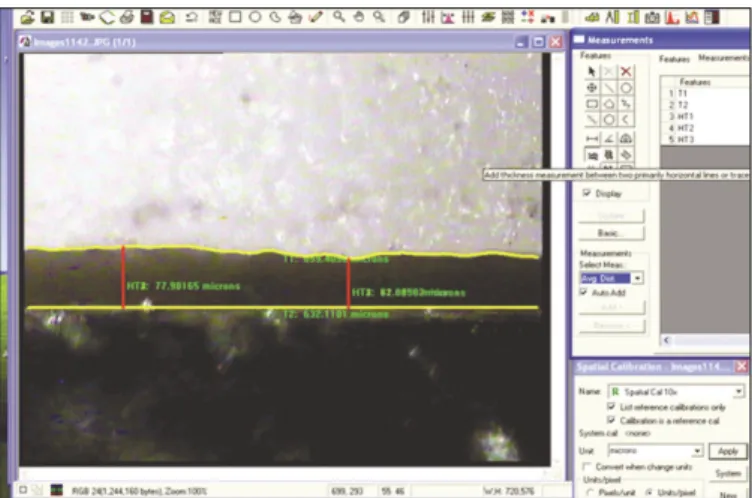Select the angle measurement tool

pos(609,139)
